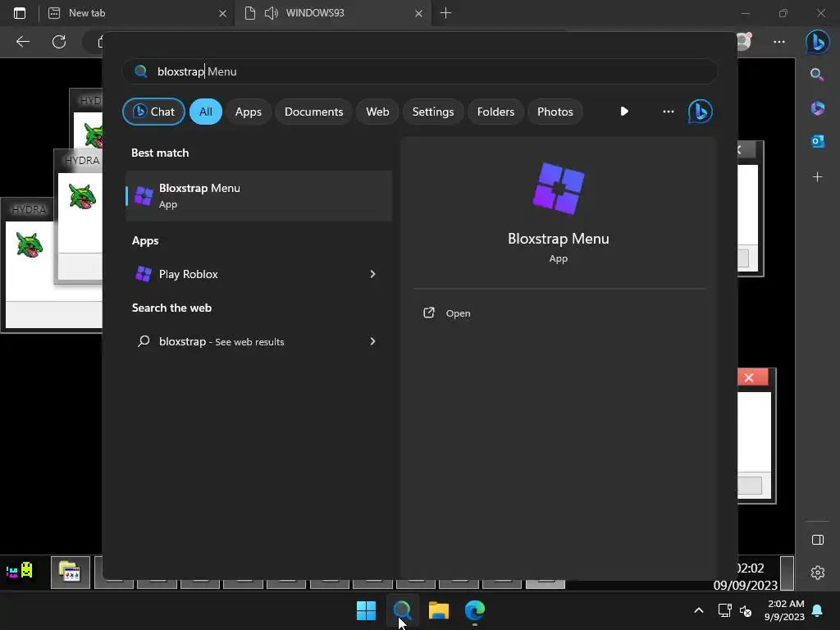Screen dimensions: 840x630
Task: Switch to the Web filter
Action: coord(377,112)
